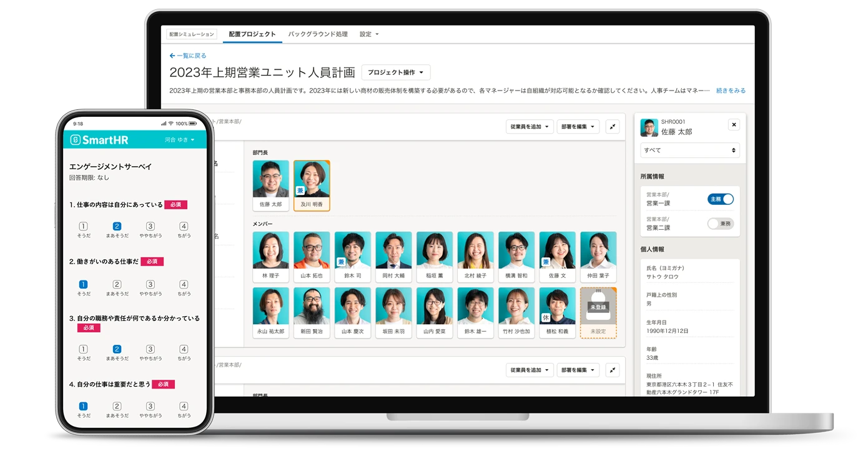868x456 pixels.
Task: Click 佐藤 太郎's avatar in the side panel
Action: point(649,128)
